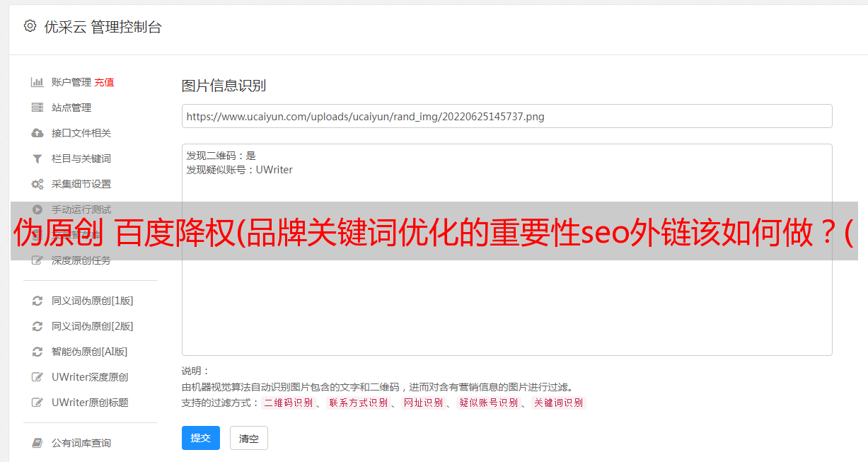Click the 清空 clear button
868x462 pixels.
[249, 438]
